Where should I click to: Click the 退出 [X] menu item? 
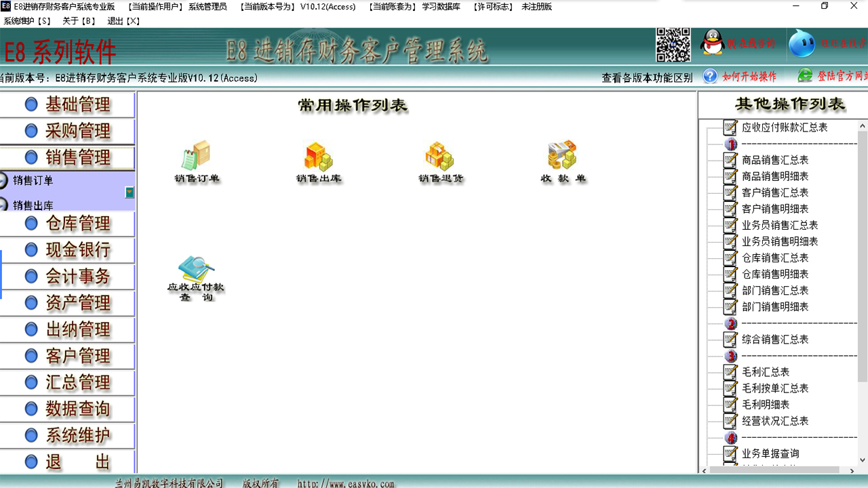[123, 21]
